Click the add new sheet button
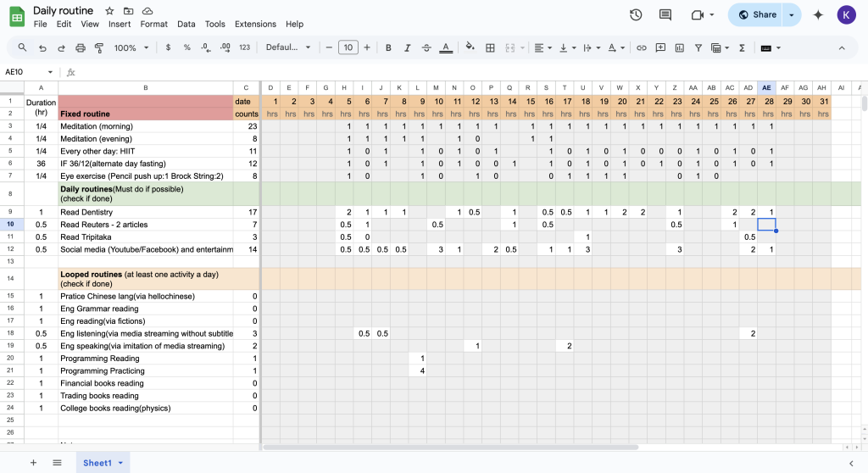Screen dimensions: 868x473 pyautogui.click(x=34, y=463)
